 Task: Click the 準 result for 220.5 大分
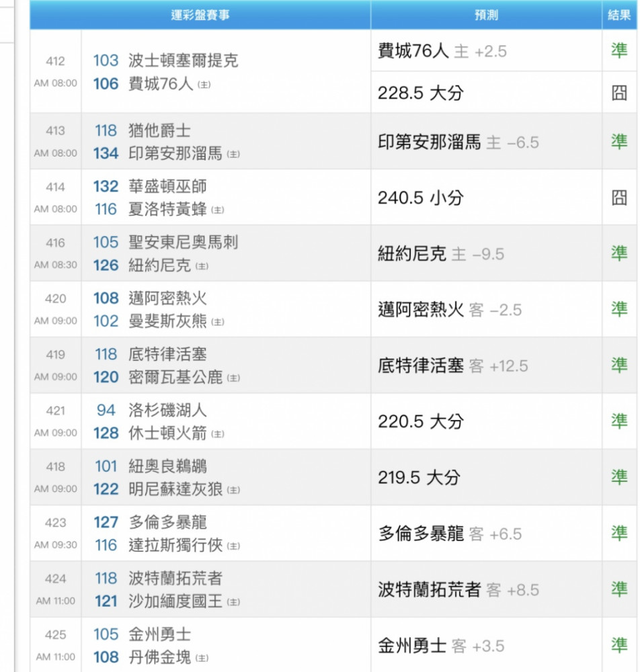pyautogui.click(x=619, y=421)
